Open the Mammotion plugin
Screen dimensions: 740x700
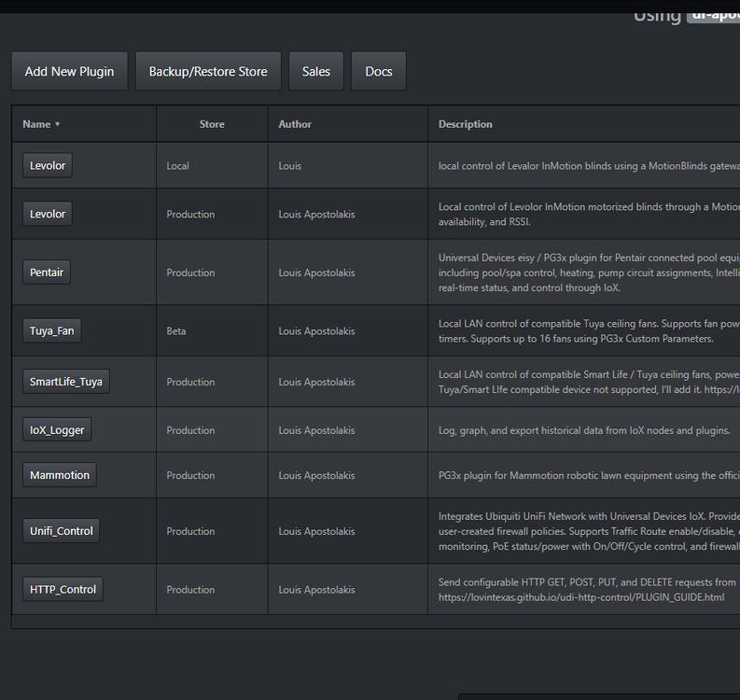(60, 475)
